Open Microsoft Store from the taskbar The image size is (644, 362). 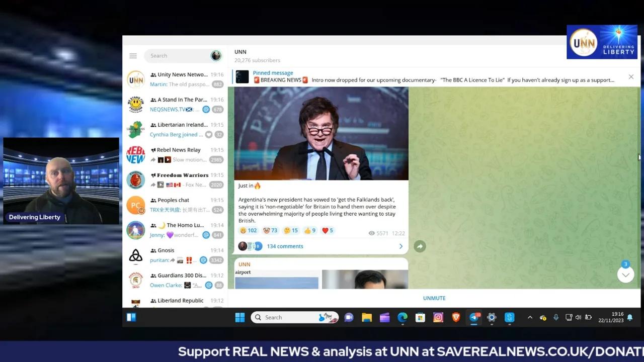[420, 317]
